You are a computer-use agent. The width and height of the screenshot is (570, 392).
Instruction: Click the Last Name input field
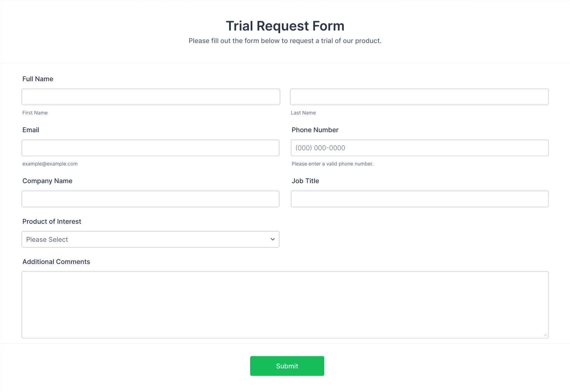coord(419,97)
